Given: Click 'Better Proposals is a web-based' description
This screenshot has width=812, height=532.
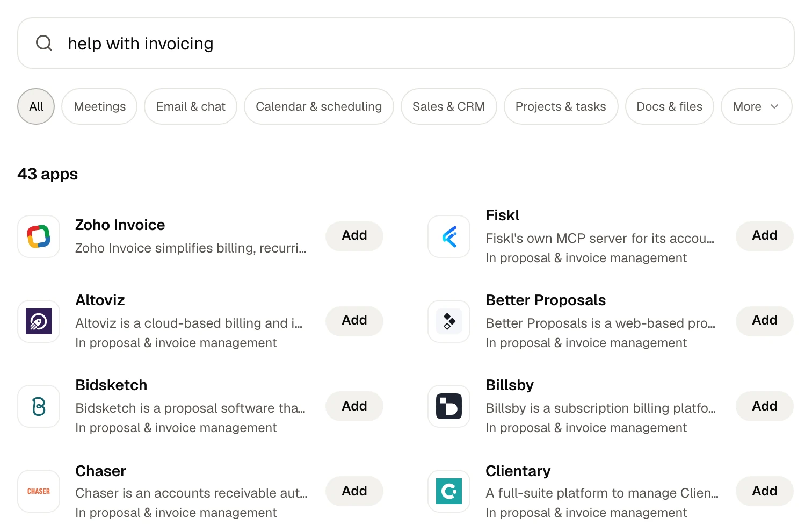Looking at the screenshot, I should 600,323.
